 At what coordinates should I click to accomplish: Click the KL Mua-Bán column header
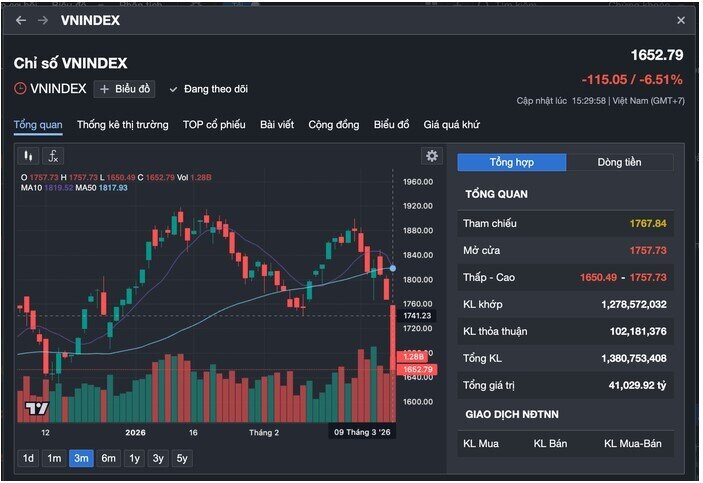(x=633, y=444)
